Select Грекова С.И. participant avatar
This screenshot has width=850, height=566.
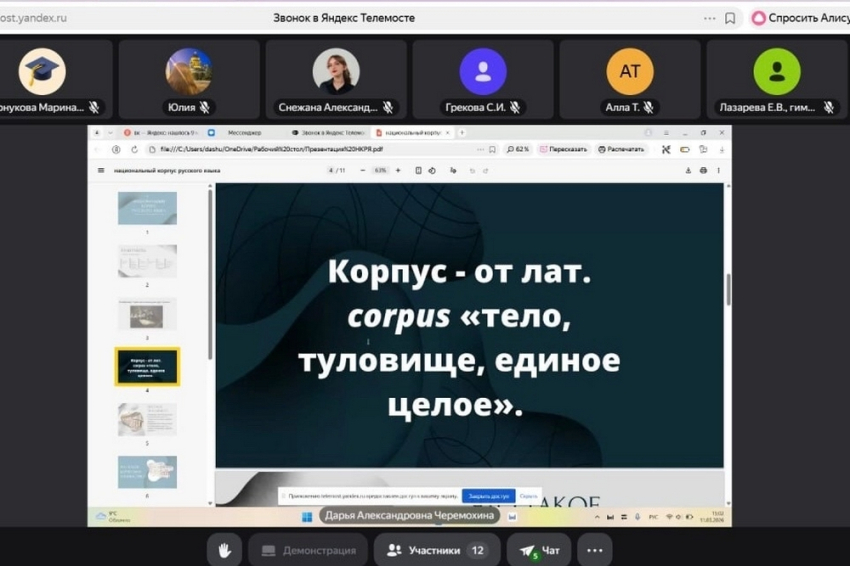483,71
